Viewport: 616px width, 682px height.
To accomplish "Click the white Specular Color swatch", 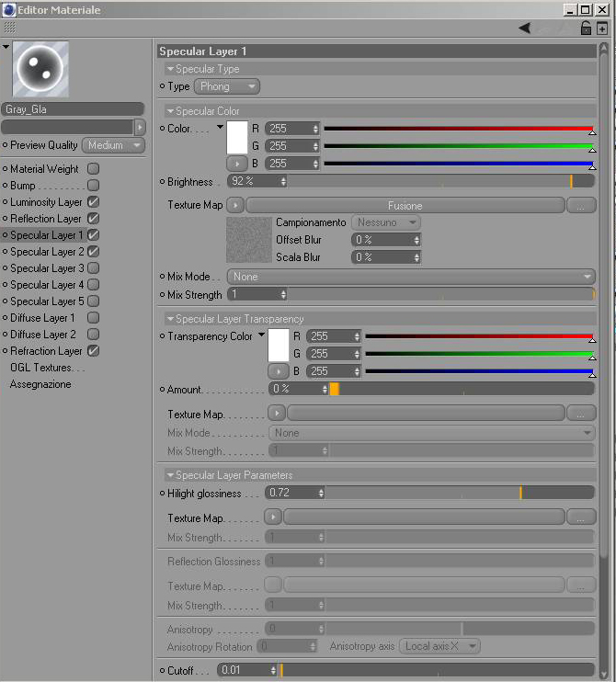I will (x=237, y=138).
